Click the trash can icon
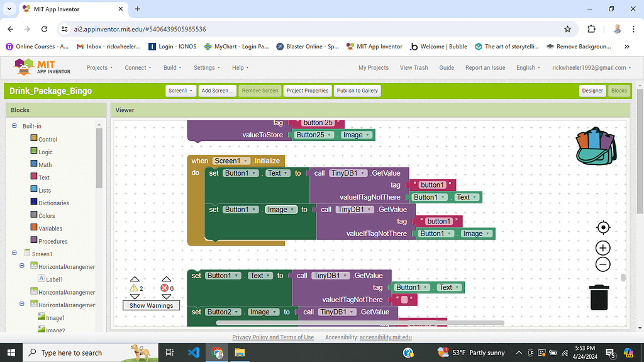The image size is (644, 362). pyautogui.click(x=599, y=297)
